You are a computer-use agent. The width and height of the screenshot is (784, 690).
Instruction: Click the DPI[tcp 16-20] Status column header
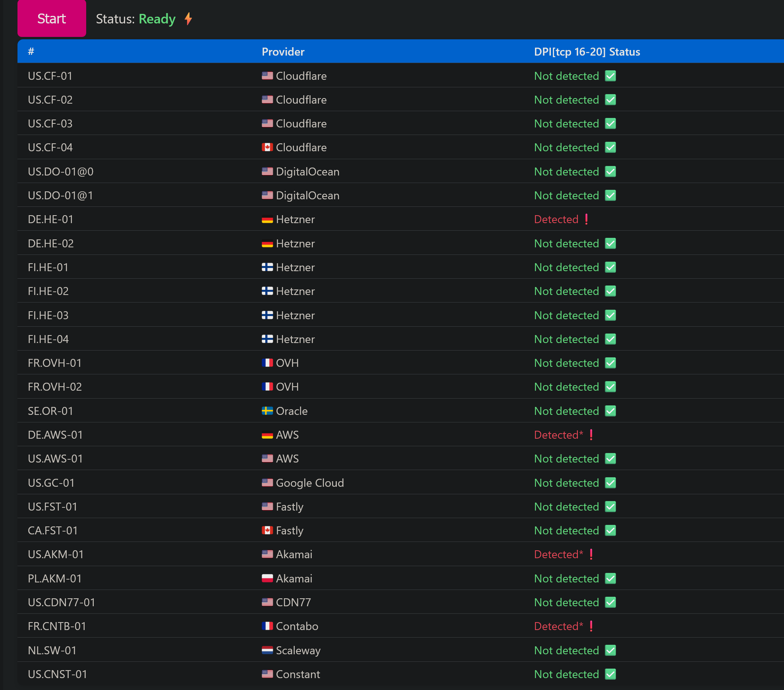coord(587,52)
